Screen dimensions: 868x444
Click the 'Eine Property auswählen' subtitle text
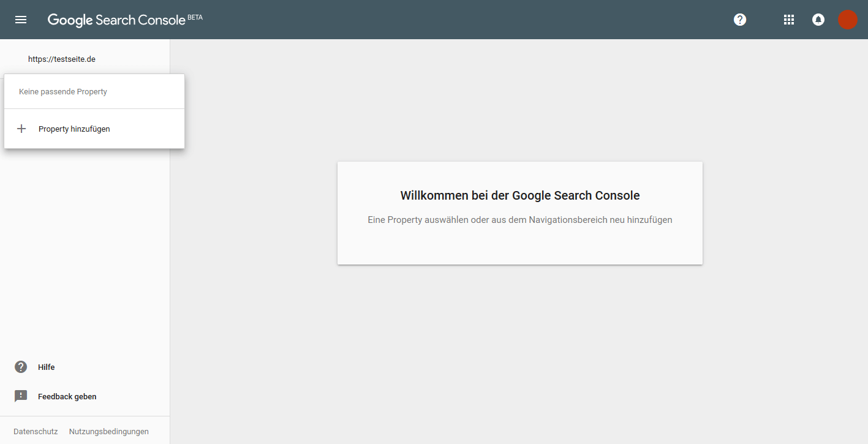(519, 220)
